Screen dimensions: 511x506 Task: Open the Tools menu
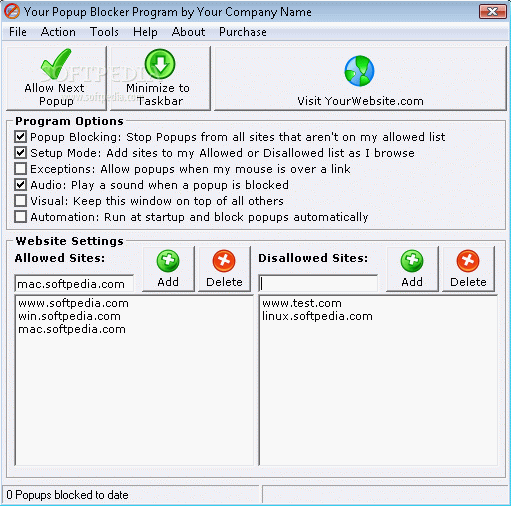click(104, 32)
